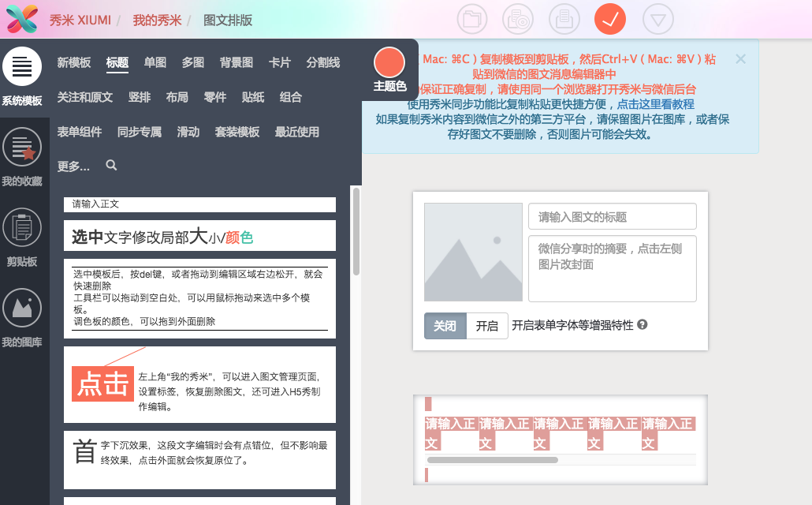
Task: Click the cover image placeholder thumbnail
Action: (473, 252)
